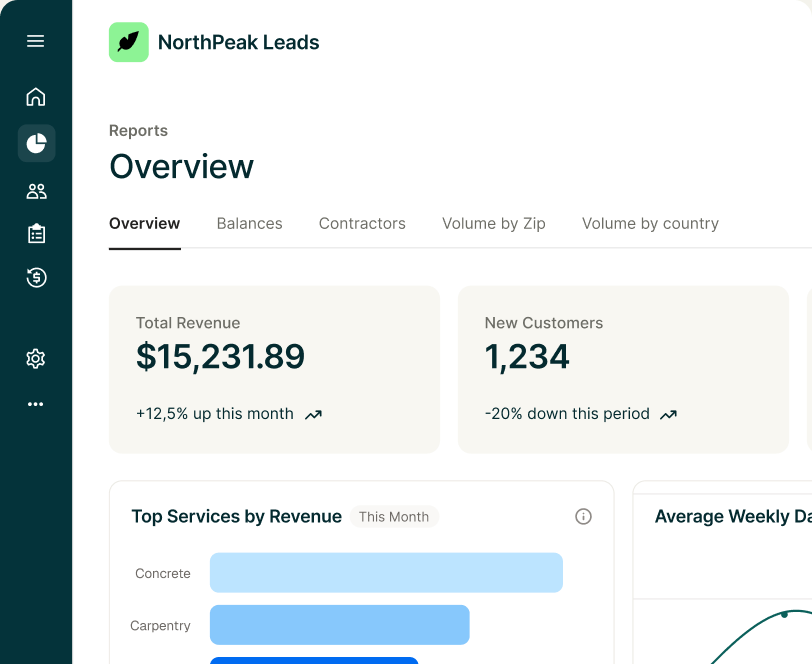812x664 pixels.
Task: Click info icon on Top Services card
Action: pos(583,516)
